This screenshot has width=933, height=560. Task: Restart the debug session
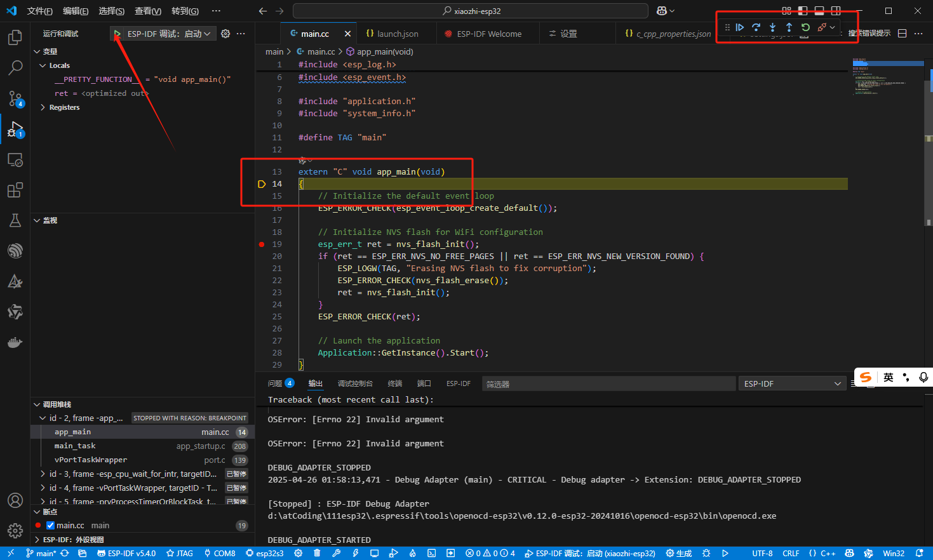coord(805,27)
